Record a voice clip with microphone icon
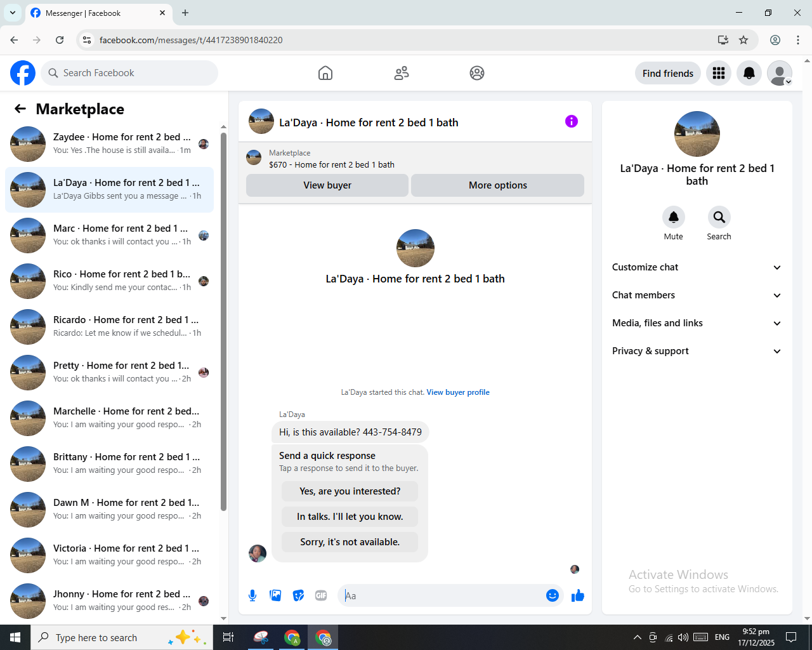 click(x=252, y=595)
